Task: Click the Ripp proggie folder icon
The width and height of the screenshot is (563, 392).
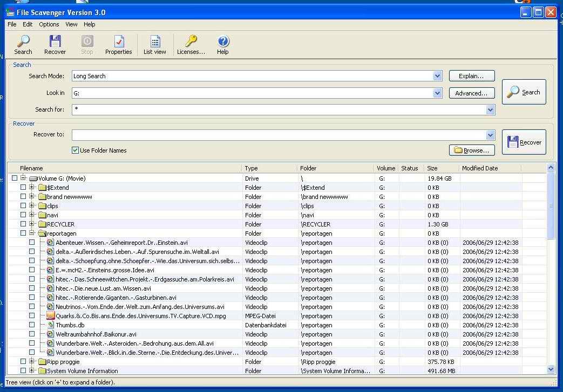Action: [x=42, y=362]
